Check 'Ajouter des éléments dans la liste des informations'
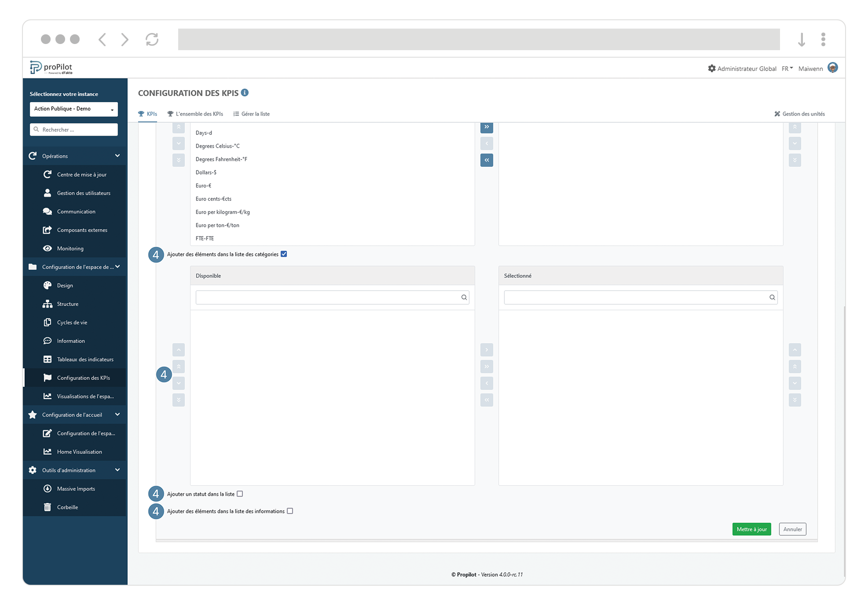The image size is (868, 609). coord(290,511)
